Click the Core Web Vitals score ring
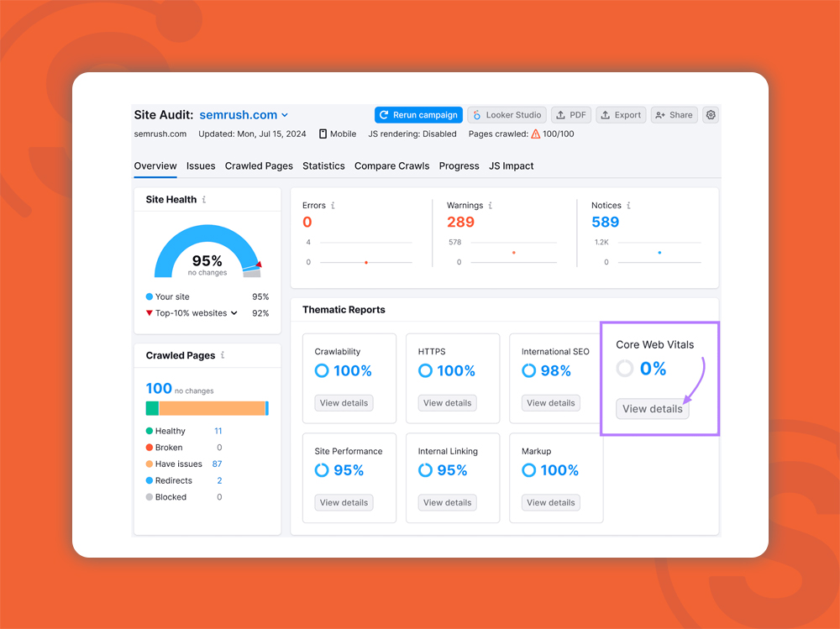Screen dimensions: 840x629 625,368
